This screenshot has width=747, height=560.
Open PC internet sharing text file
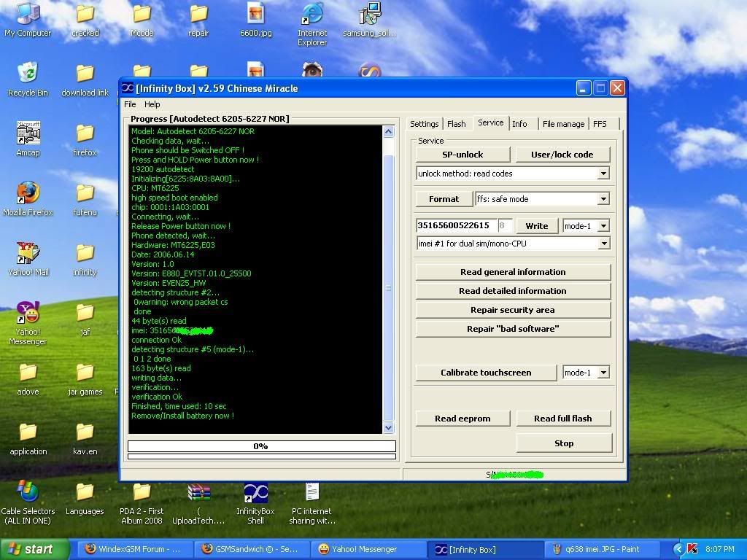pyautogui.click(x=312, y=503)
